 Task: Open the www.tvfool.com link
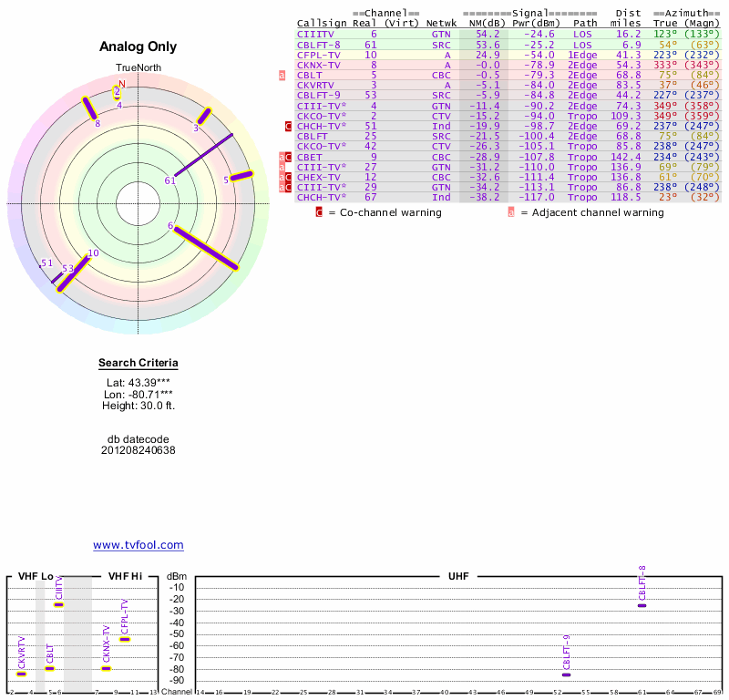coord(139,545)
